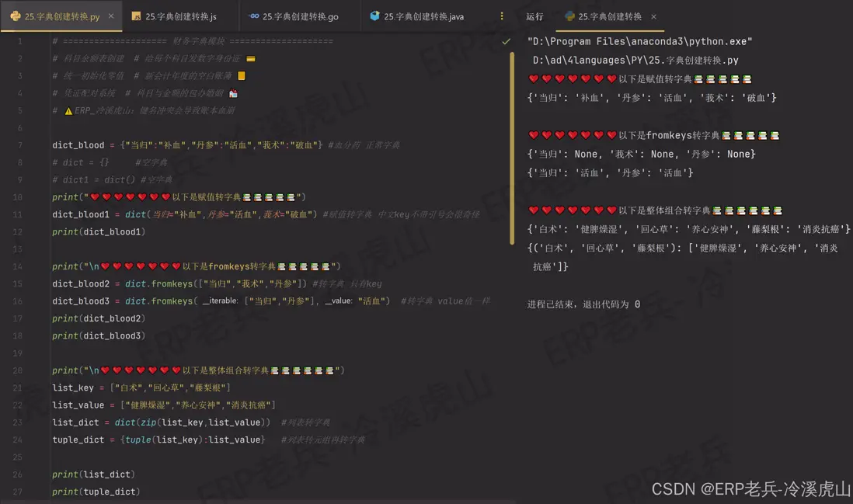853x504 pixels.
Task: Click the python.exe path in run output
Action: pos(640,41)
